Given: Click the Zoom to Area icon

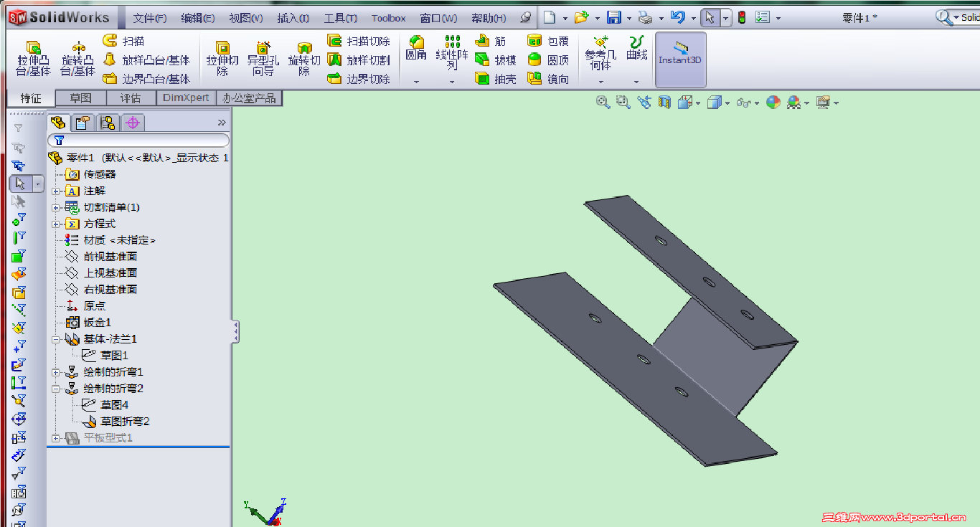Looking at the screenshot, I should point(623,103).
